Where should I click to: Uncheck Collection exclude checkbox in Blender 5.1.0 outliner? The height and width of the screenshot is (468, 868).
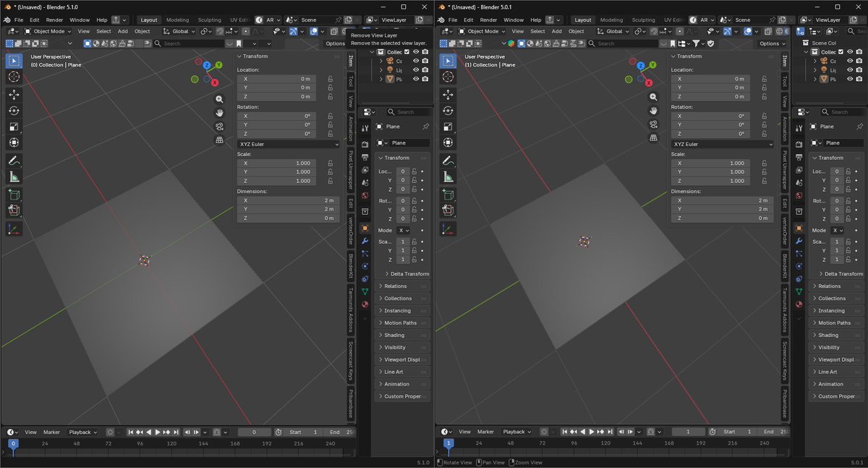pyautogui.click(x=407, y=52)
